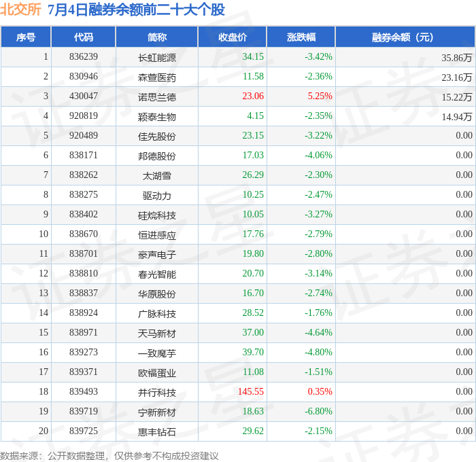Select stock code 920489
The image size is (476, 462).
[x=84, y=136]
